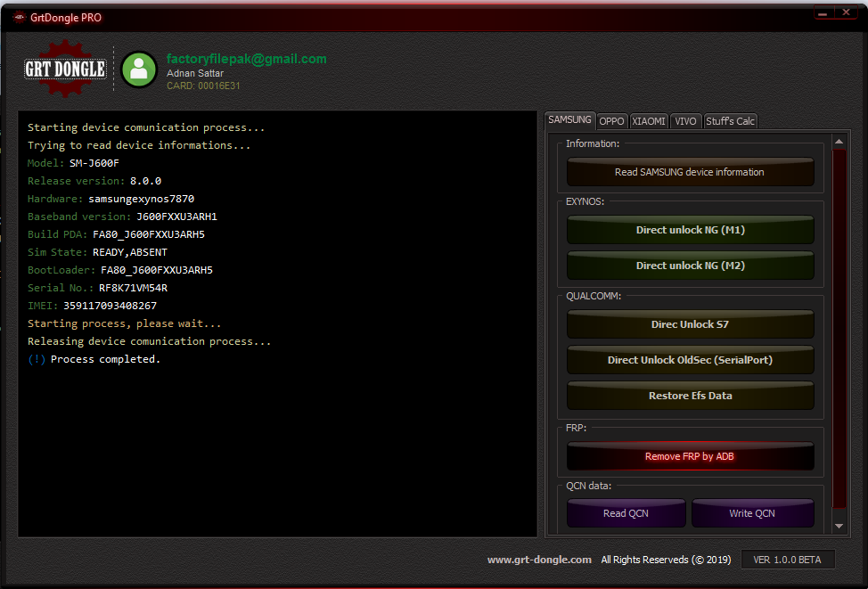Click All Rights Reserveds (© 2019) text

point(666,560)
